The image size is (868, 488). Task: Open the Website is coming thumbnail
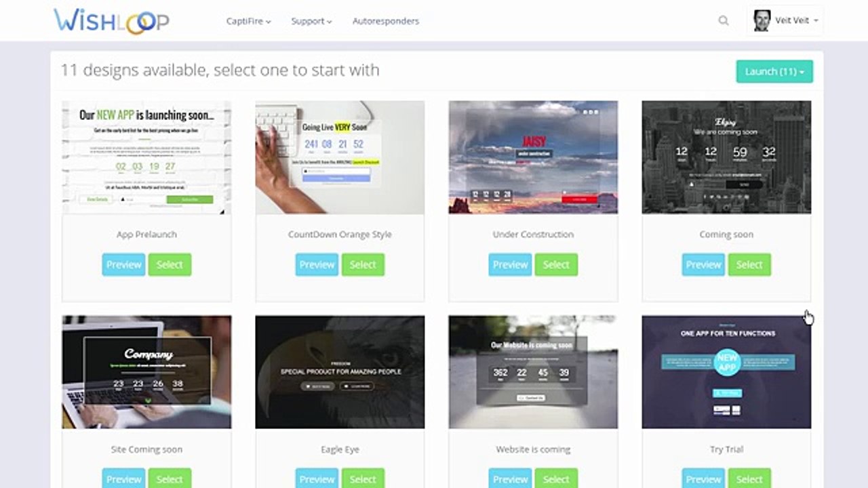(533, 372)
